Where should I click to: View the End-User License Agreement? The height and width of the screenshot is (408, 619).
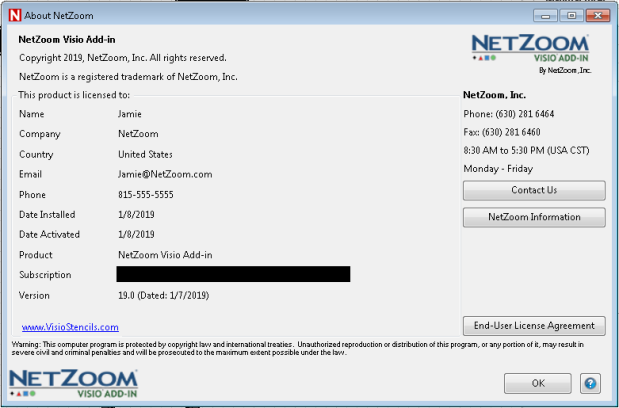(x=533, y=325)
